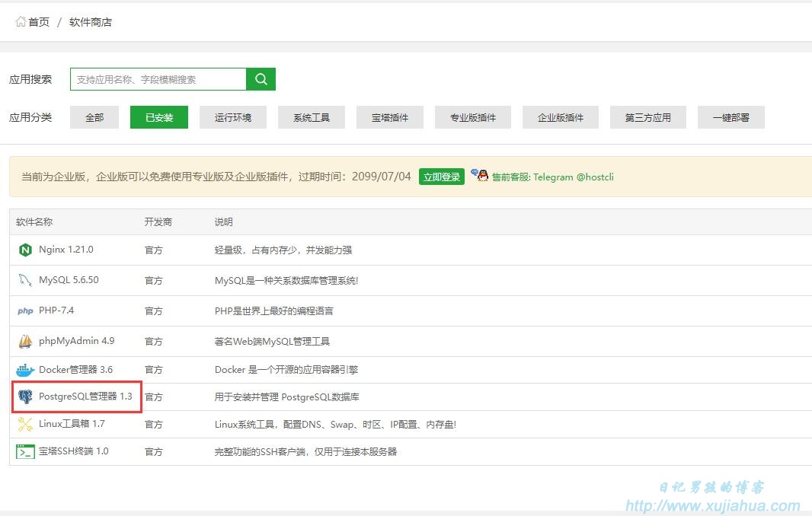Viewport: 812px width, 516px height.
Task: Click the PHP是世界上最好的编程语言 description
Action: coord(274,311)
